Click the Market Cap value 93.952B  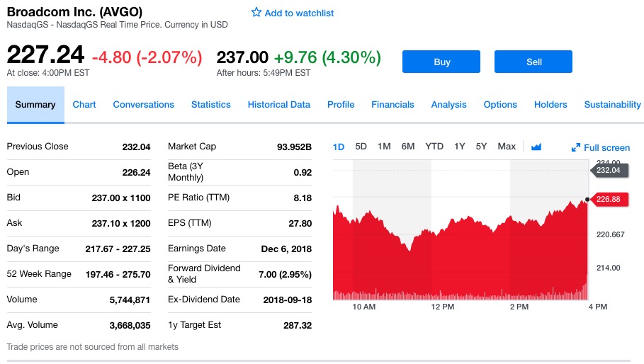[294, 147]
